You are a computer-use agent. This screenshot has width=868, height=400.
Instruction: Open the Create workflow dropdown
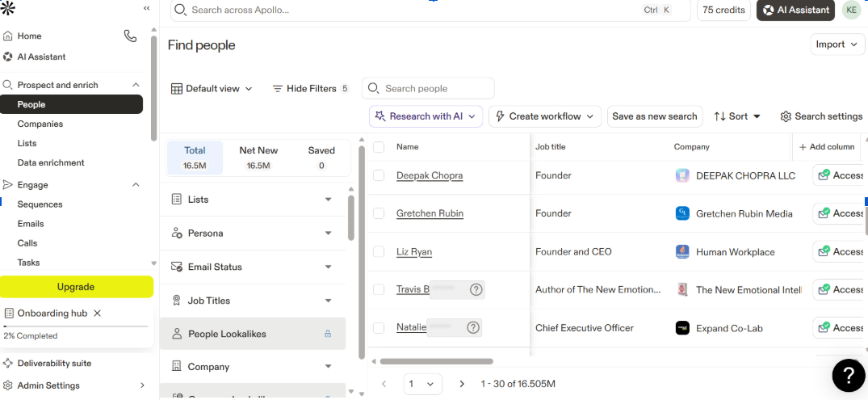pos(545,116)
